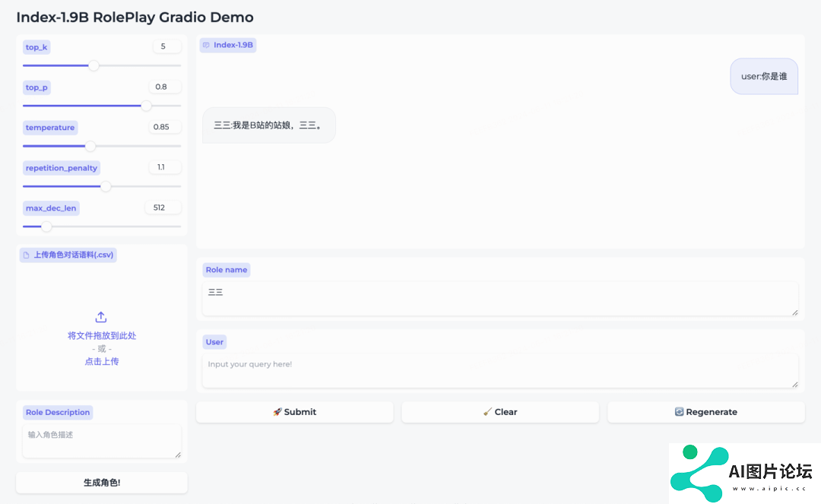The image size is (821, 504).
Task: Focus the Role Description text area
Action: click(x=102, y=441)
